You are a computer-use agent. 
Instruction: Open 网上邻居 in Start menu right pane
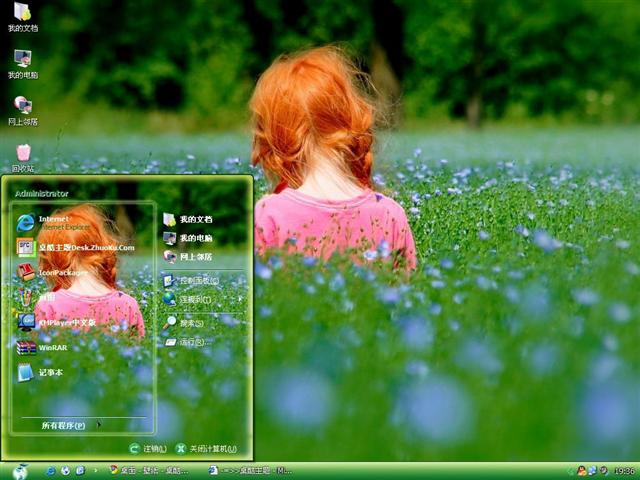click(188, 257)
